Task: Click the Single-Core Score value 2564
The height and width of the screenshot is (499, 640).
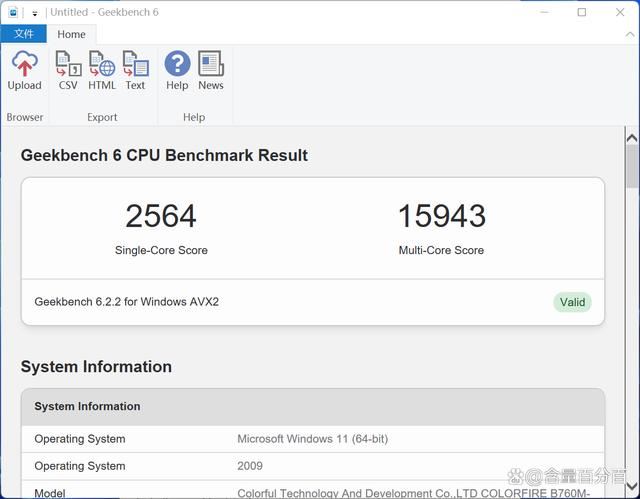Action: (x=161, y=216)
